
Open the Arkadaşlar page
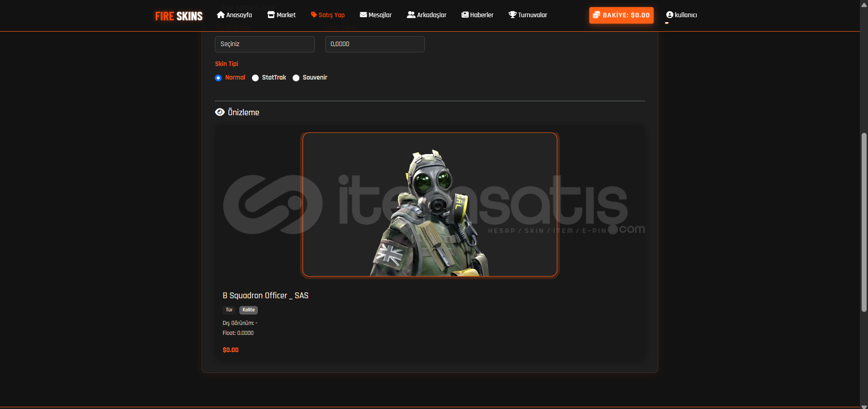point(427,15)
